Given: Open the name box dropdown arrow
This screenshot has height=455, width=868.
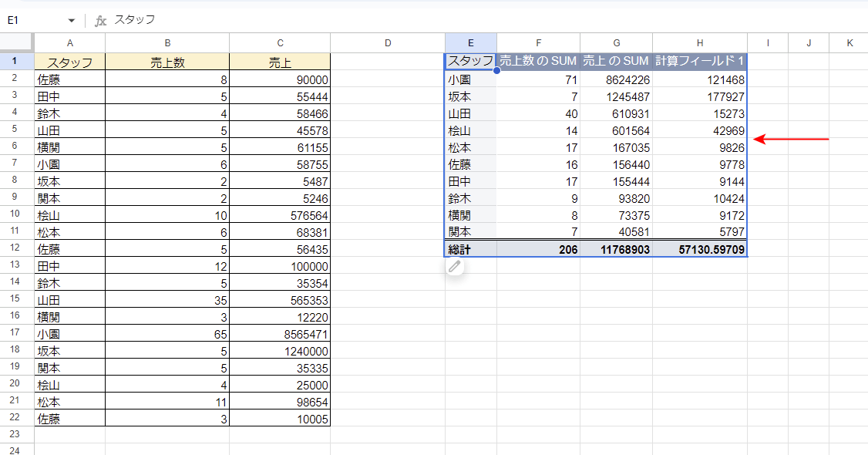Looking at the screenshot, I should coord(72,21).
